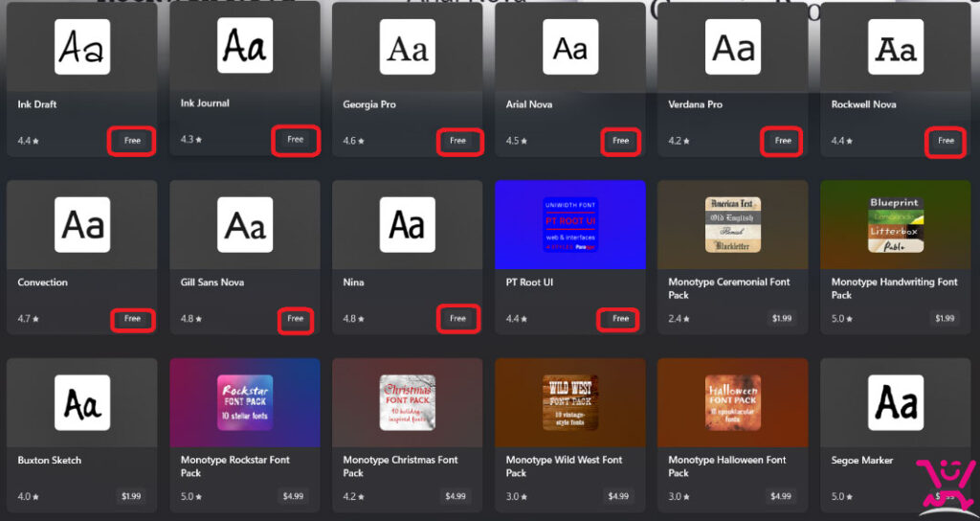Select the 'Segoe Marker' title text

[862, 461]
